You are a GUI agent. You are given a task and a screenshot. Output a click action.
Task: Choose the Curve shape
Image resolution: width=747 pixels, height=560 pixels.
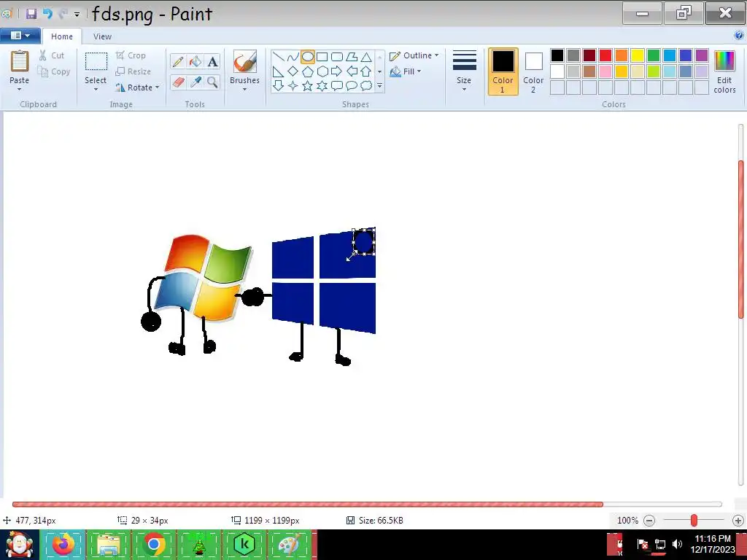[x=293, y=57]
